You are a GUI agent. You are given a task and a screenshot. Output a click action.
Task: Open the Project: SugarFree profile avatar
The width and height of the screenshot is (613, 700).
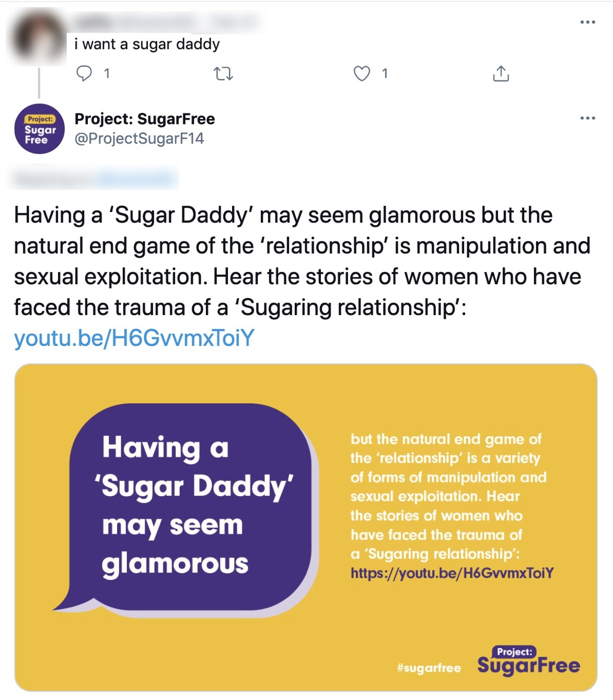(39, 129)
